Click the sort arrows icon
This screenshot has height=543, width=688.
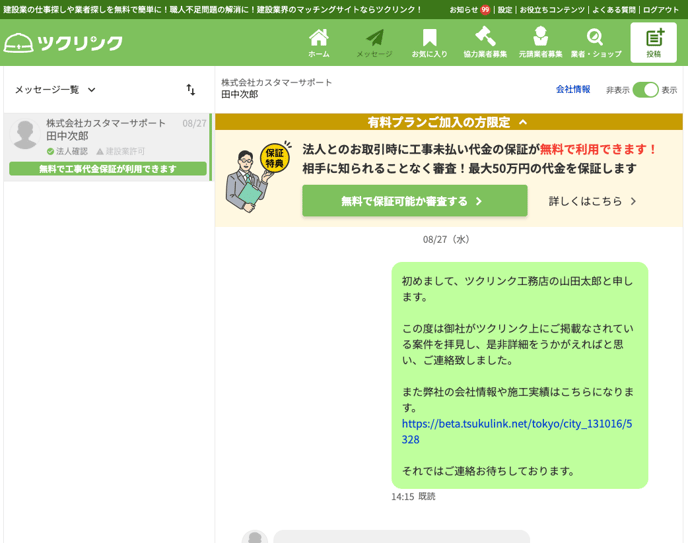(x=190, y=90)
